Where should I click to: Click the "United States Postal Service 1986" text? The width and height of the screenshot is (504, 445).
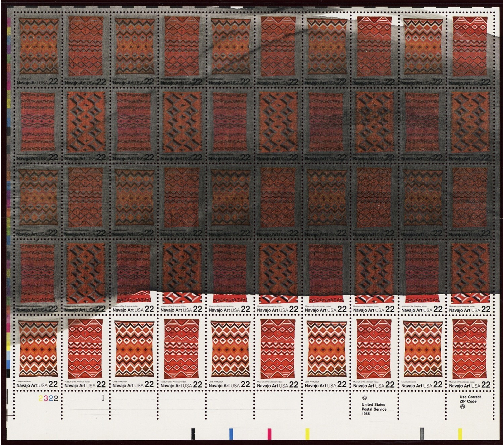[374, 409]
